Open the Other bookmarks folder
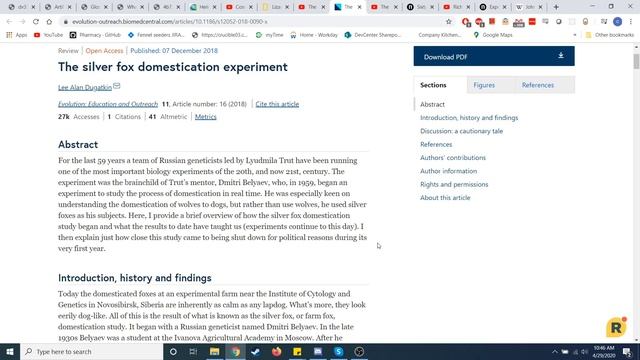The width and height of the screenshot is (640, 360). click(610, 35)
